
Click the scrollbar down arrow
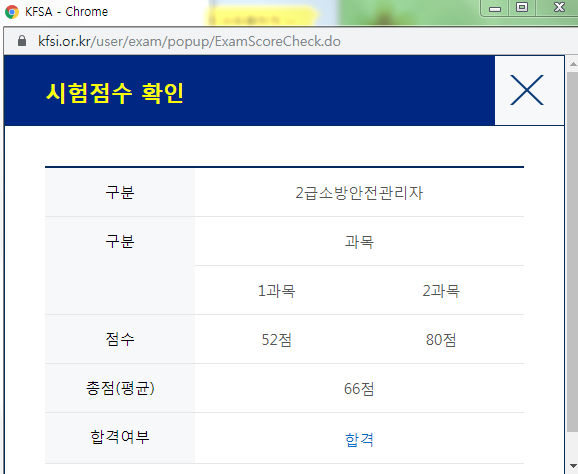coord(573,466)
